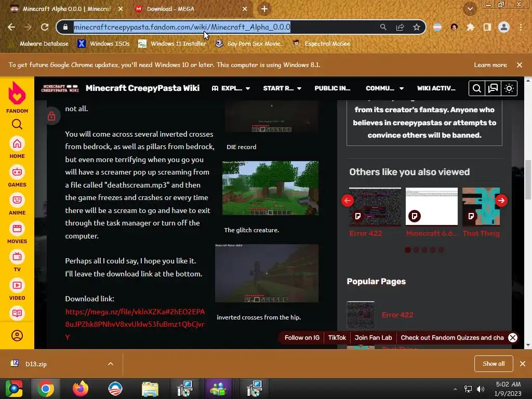Image resolution: width=532 pixels, height=399 pixels.
Task: Reload the page
Action: click(45, 27)
